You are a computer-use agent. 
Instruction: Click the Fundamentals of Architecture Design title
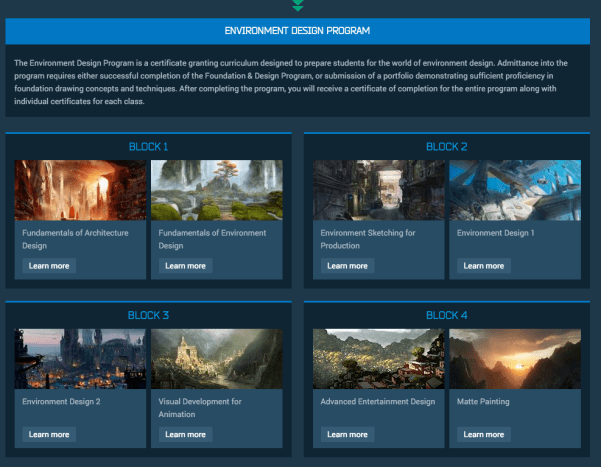coord(75,239)
